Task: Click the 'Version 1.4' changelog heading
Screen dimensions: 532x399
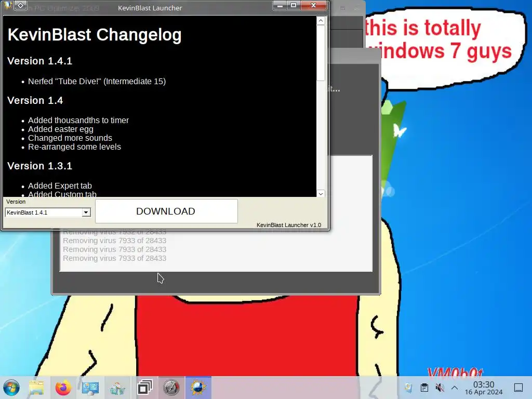Action: click(x=35, y=100)
